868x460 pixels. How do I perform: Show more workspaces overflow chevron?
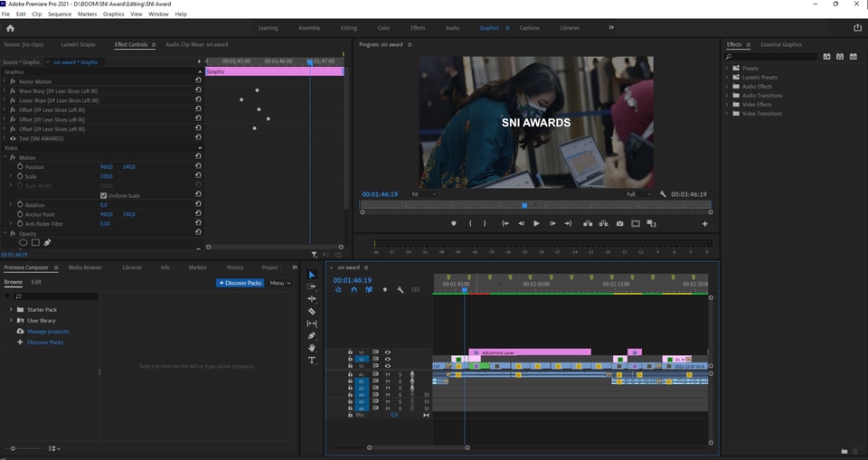(x=611, y=28)
